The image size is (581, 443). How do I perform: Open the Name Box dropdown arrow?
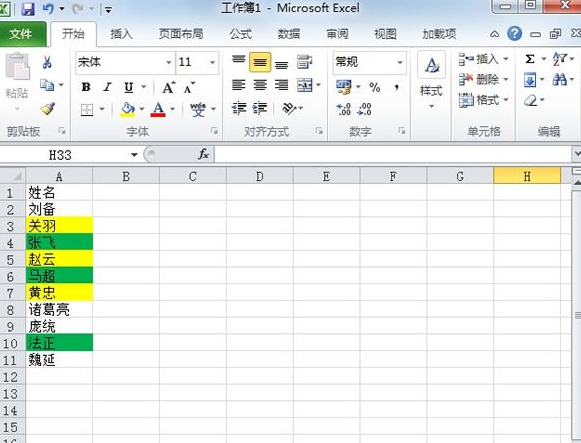pyautogui.click(x=134, y=154)
